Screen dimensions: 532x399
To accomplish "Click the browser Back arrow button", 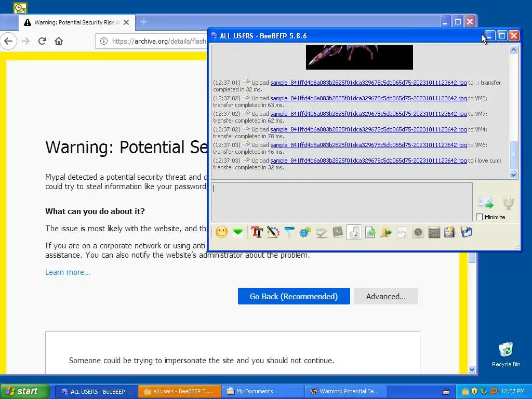I will (8, 42).
